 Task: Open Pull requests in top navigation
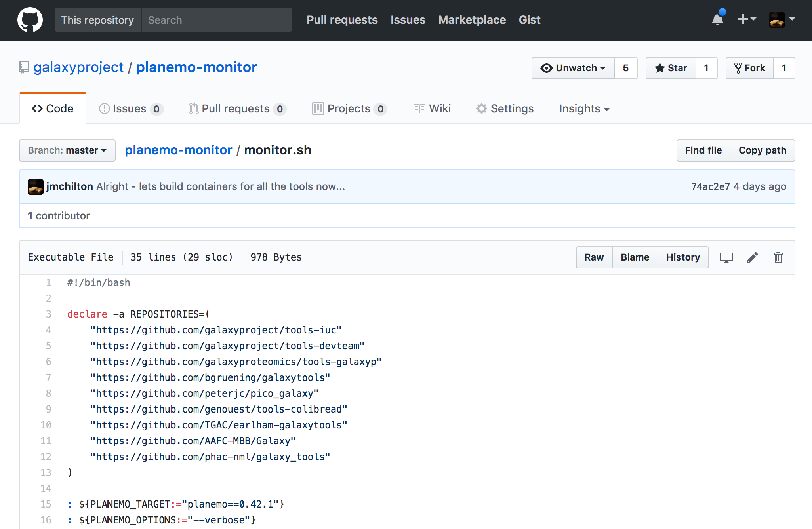(x=342, y=20)
